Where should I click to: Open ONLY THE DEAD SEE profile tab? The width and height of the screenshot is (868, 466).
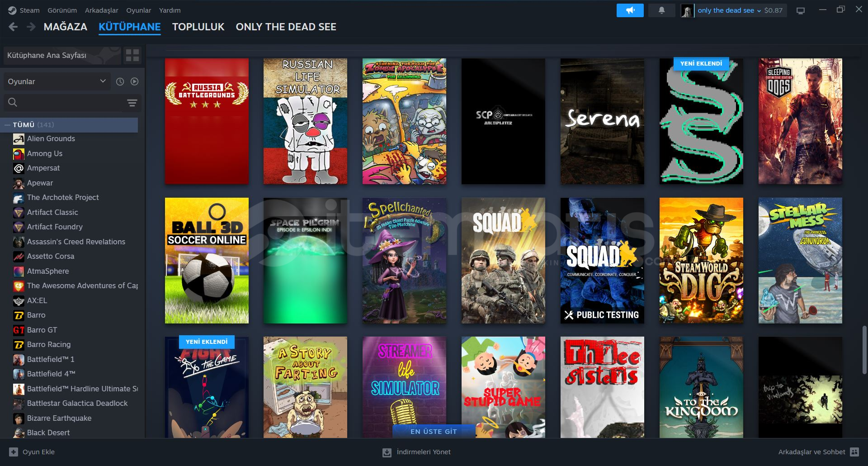point(286,27)
